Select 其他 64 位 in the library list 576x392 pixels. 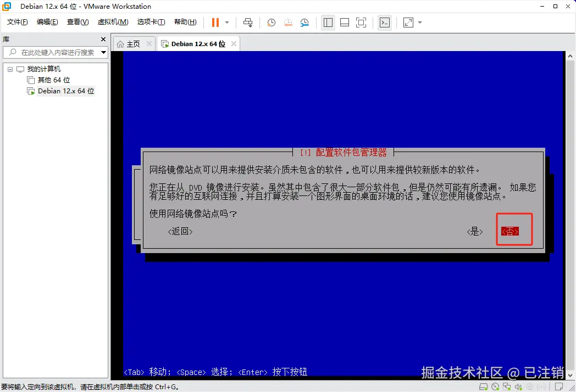[53, 80]
